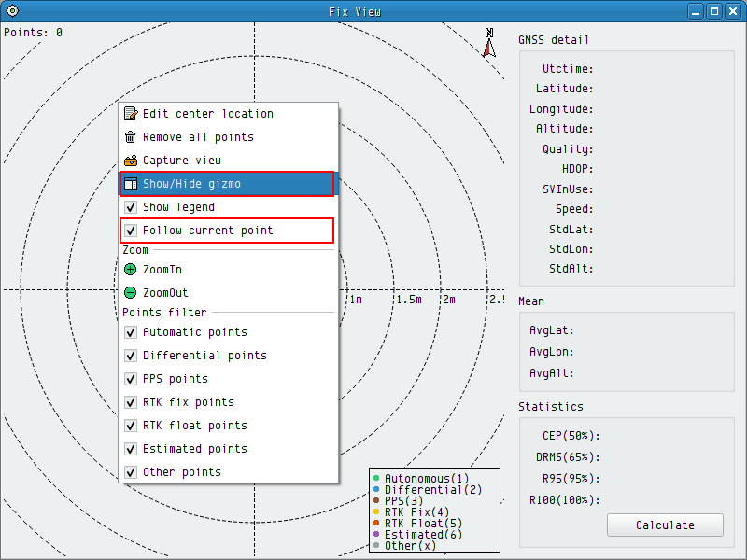Click the Latitude: label
747x560 pixels.
tap(565, 89)
